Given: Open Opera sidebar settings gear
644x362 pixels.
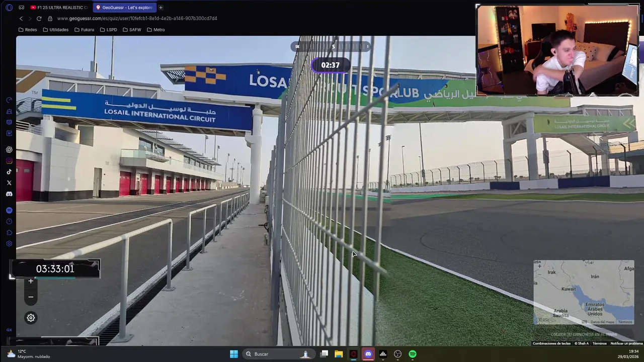Looking at the screenshot, I should click(x=9, y=244).
